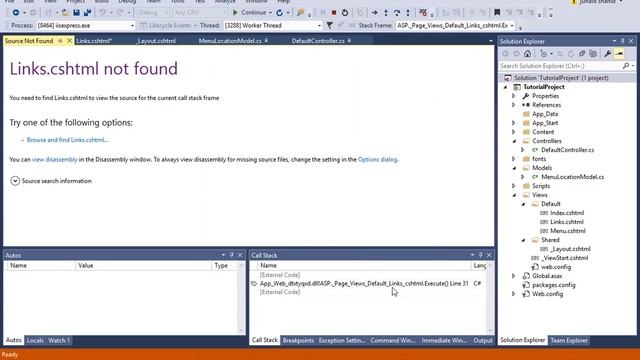Expand the Properties node in Solution Explorer
The width and height of the screenshot is (640, 360).
click(x=514, y=96)
